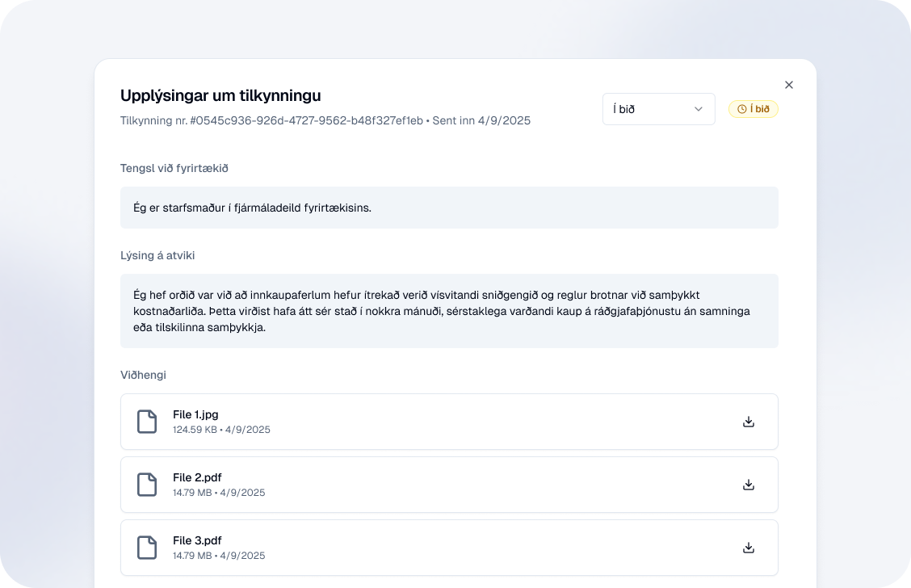Select the File 3.pdf file name

197,540
